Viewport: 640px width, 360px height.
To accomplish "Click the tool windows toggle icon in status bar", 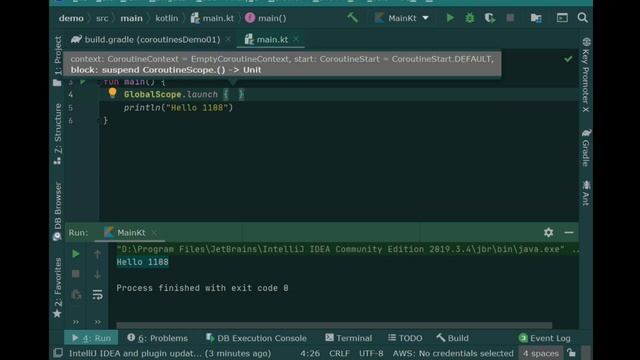I will click(58, 353).
